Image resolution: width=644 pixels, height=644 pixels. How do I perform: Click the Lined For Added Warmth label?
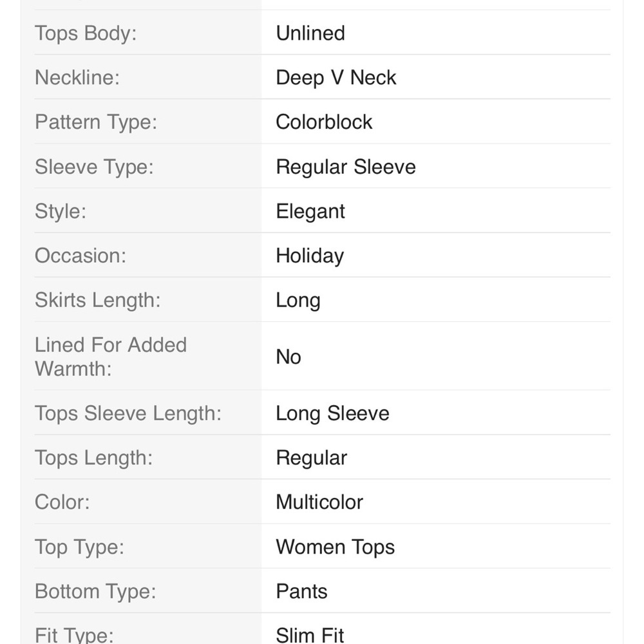tap(111, 357)
